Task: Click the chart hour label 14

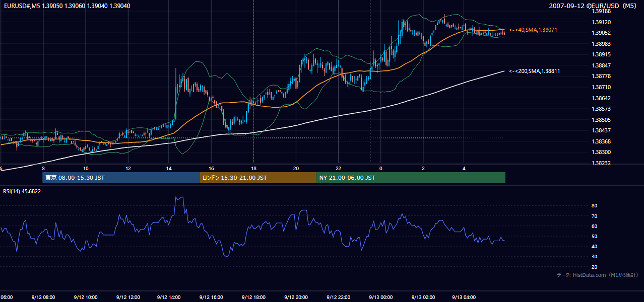Action: tap(169, 169)
